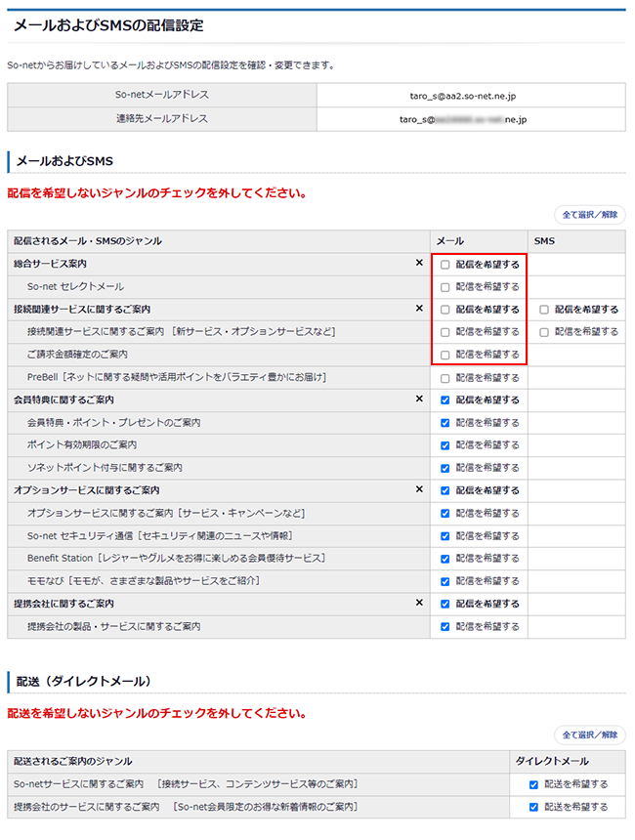Collapse 接続関連サービスに関するご案内 using × icon
Viewport: 635px width, 840px height.
click(419, 309)
